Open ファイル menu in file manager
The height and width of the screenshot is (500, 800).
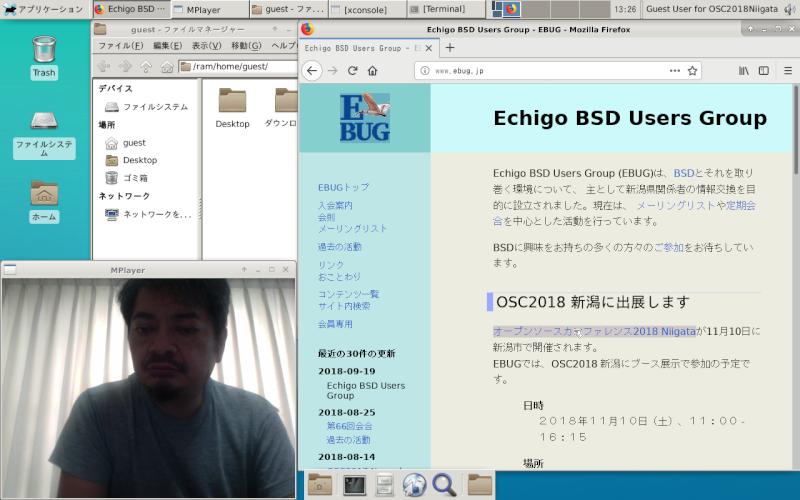pyautogui.click(x=120, y=46)
